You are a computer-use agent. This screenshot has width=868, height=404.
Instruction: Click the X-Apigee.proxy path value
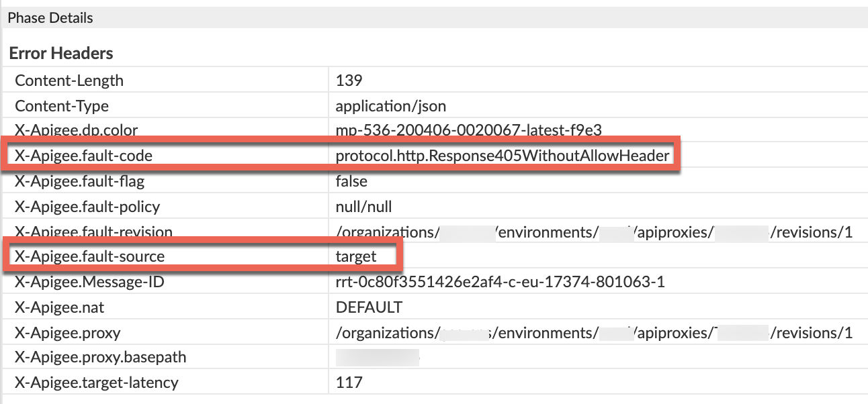(594, 333)
